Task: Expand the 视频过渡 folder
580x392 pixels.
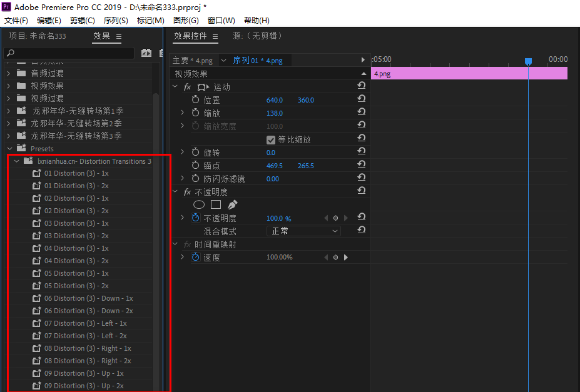Action: coord(9,99)
